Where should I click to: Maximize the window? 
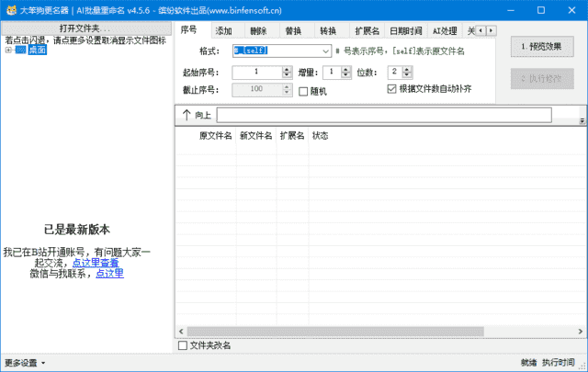coord(541,10)
